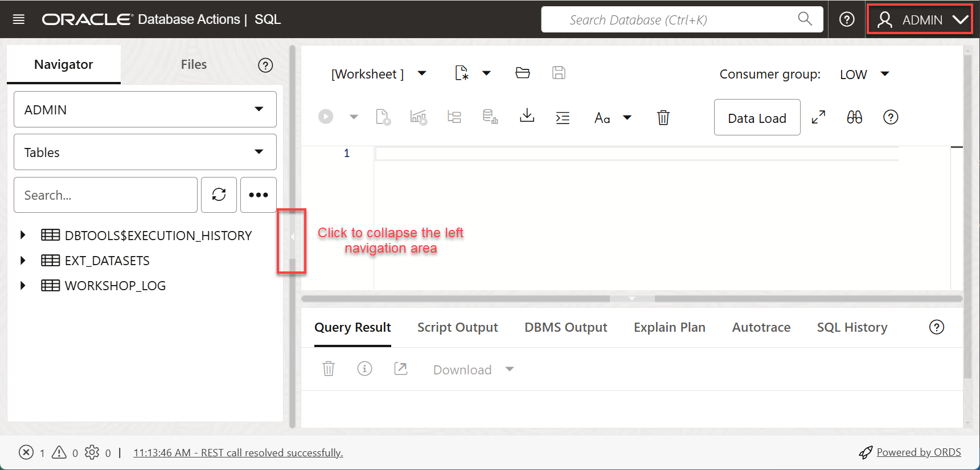Switch to the DBMS Output tab
The width and height of the screenshot is (980, 470).
(565, 327)
